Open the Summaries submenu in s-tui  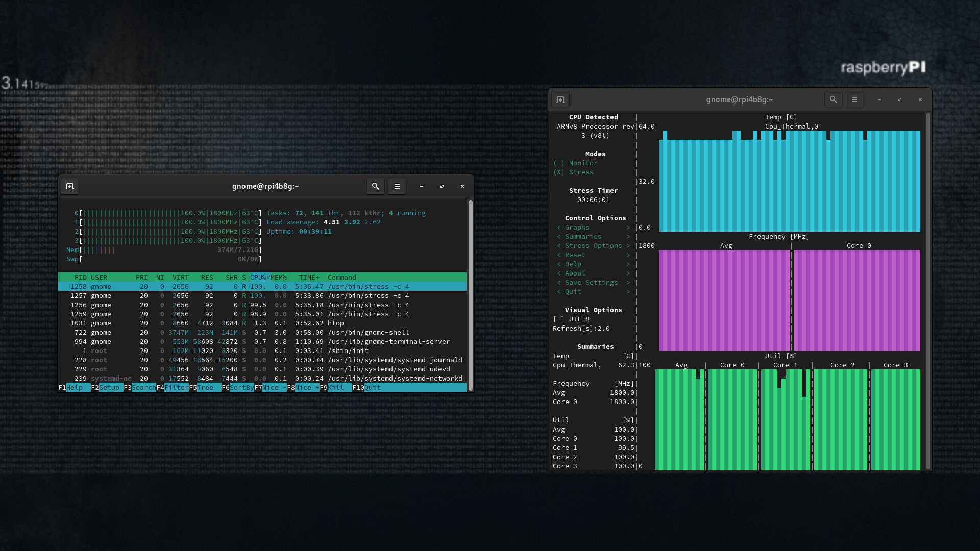[594, 237]
